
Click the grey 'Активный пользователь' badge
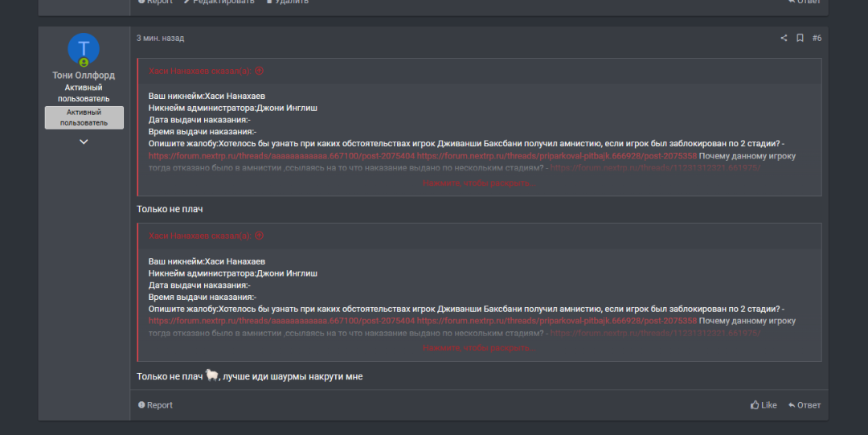click(x=84, y=117)
